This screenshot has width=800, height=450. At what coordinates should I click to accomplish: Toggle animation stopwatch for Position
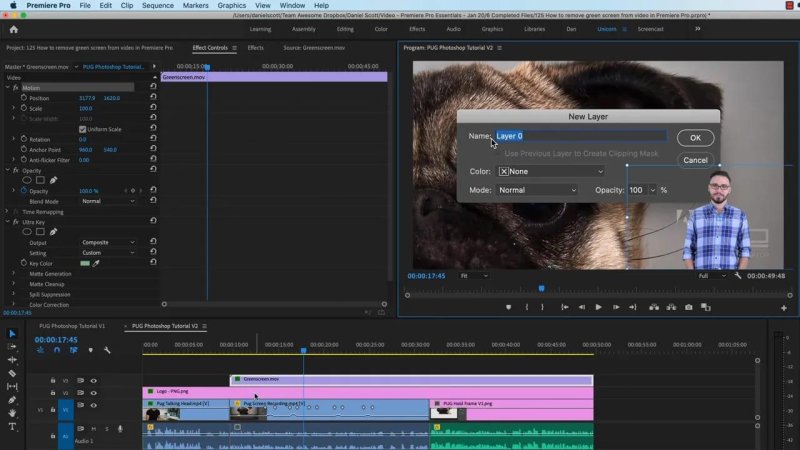point(24,97)
